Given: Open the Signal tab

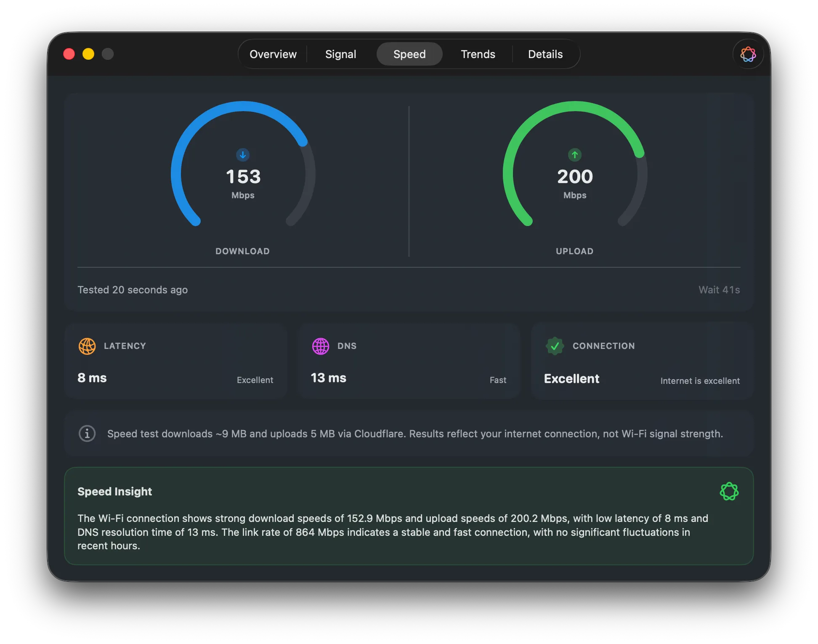Looking at the screenshot, I should click(341, 54).
